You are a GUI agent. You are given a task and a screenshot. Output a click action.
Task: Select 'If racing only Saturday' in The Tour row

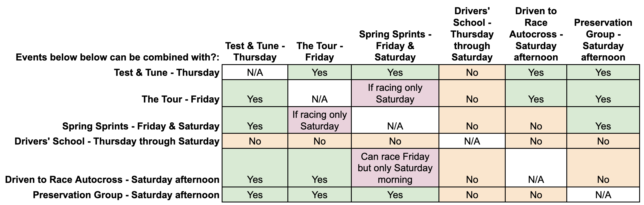tap(395, 93)
